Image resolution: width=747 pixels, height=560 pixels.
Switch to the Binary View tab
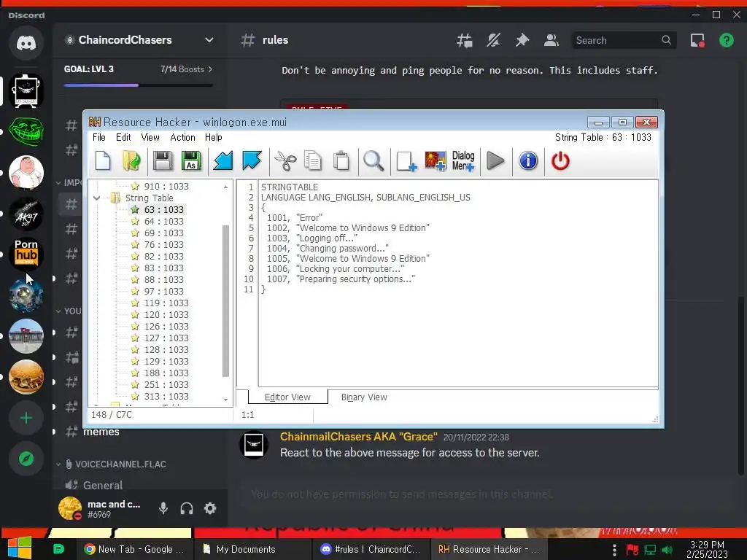[364, 397]
